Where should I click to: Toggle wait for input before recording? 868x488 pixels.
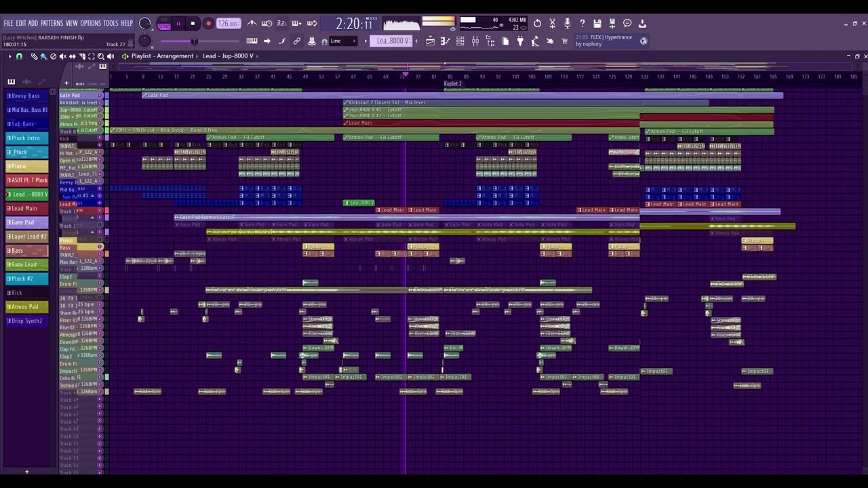(x=267, y=24)
